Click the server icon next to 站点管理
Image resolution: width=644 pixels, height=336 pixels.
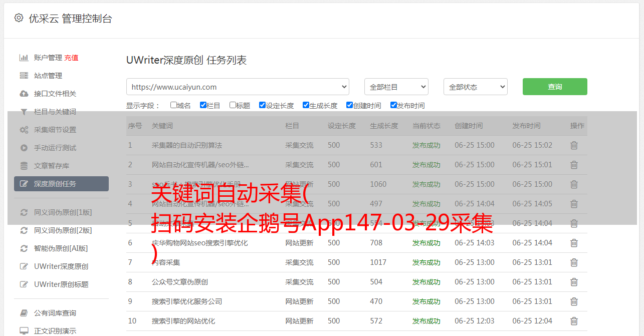coord(24,76)
